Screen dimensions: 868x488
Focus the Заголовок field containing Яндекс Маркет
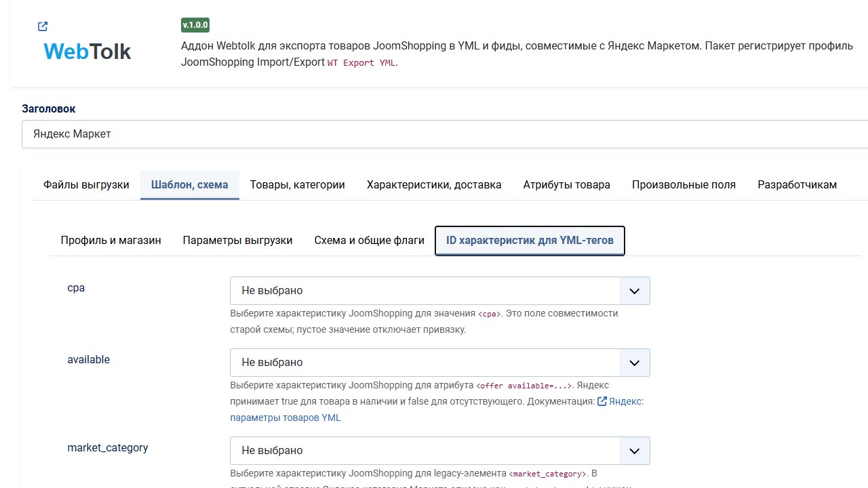(445, 134)
